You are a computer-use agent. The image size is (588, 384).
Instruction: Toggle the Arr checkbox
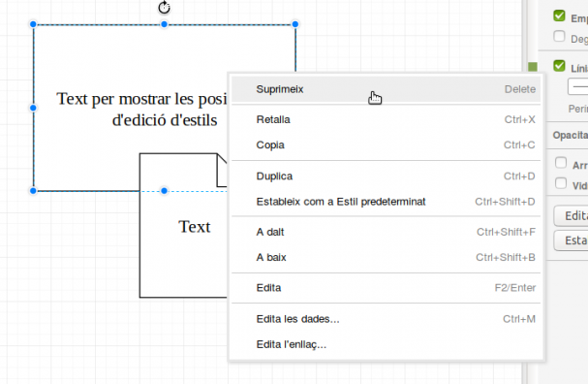click(x=561, y=163)
